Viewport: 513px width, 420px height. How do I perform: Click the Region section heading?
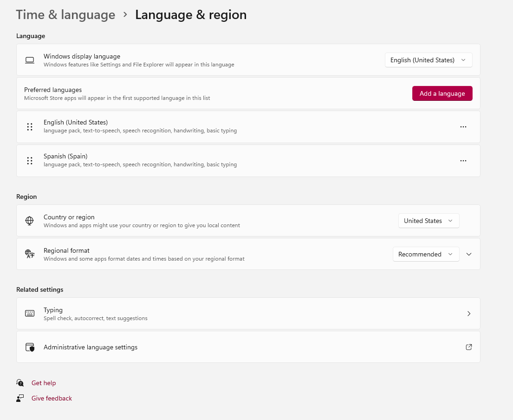[x=26, y=197]
